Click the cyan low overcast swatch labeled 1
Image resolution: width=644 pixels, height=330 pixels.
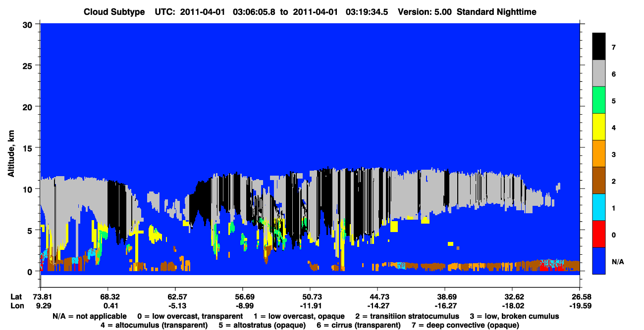(x=599, y=207)
